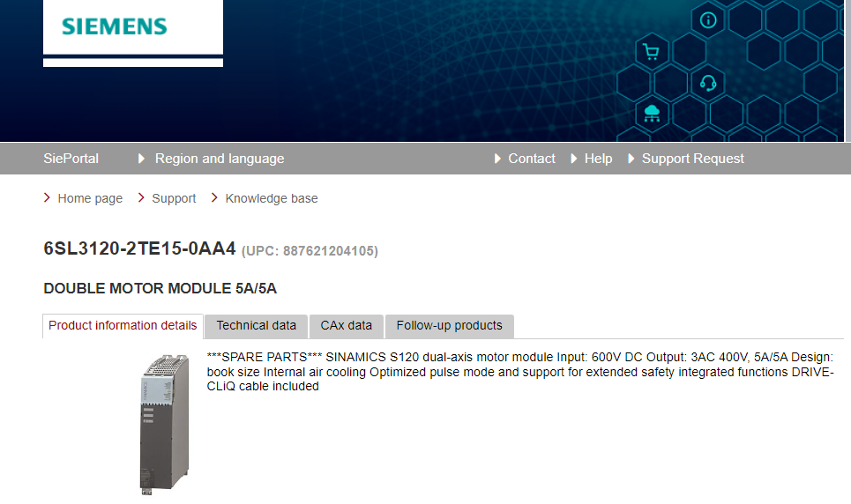Click the cloud network icon
This screenshot has width=851, height=504.
(652, 112)
